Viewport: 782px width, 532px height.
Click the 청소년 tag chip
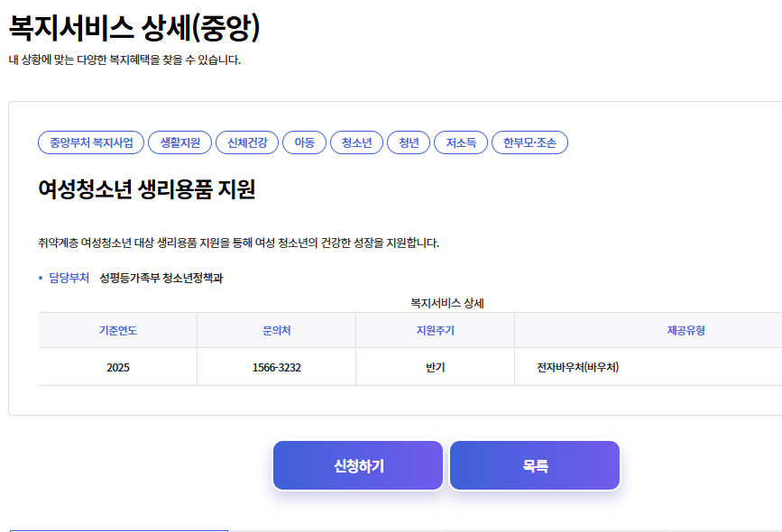(x=356, y=142)
